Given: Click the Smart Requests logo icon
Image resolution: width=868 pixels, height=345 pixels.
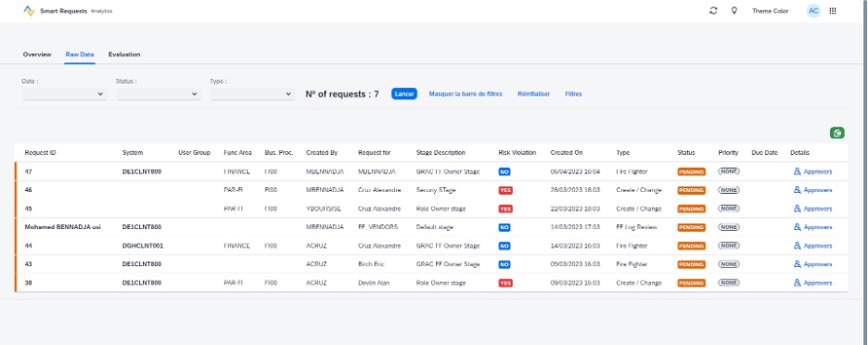Looking at the screenshot, I should [x=29, y=10].
